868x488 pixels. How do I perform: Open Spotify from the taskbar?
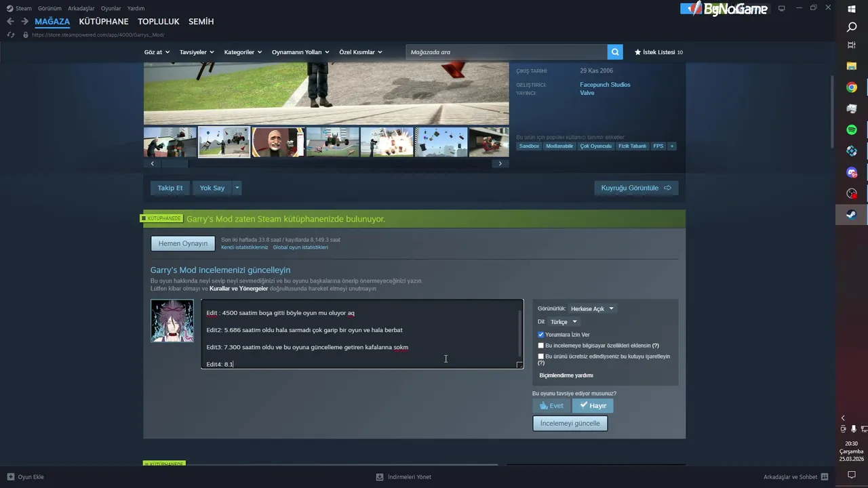[x=852, y=129]
